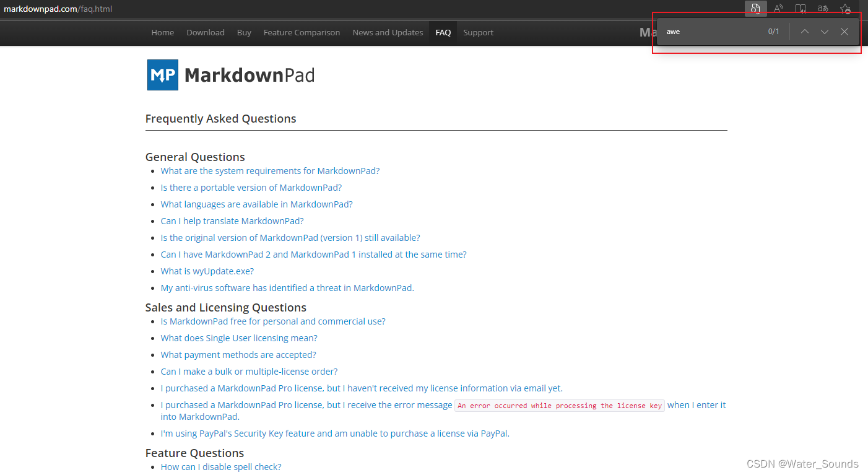868x475 pixels.
Task: Switch to the FAQ tab in navigation
Action: tap(443, 32)
